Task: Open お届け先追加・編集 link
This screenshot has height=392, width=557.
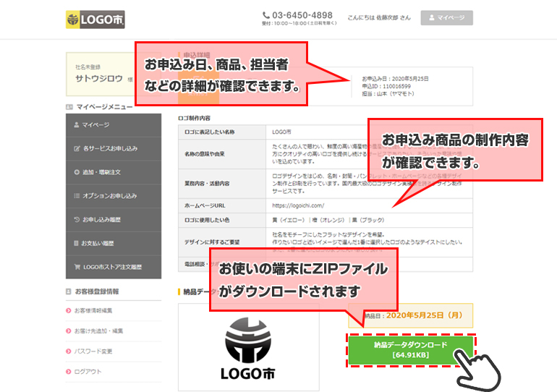Action: pyautogui.click(x=98, y=331)
